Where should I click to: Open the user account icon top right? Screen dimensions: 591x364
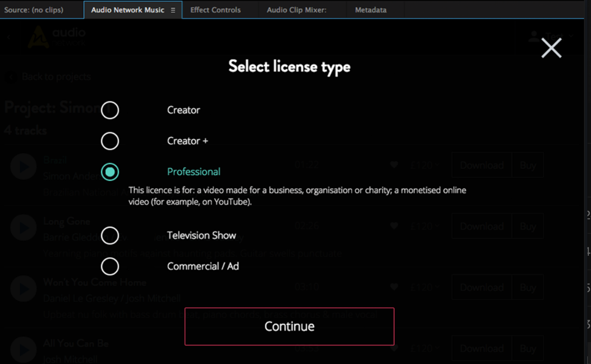533,36
